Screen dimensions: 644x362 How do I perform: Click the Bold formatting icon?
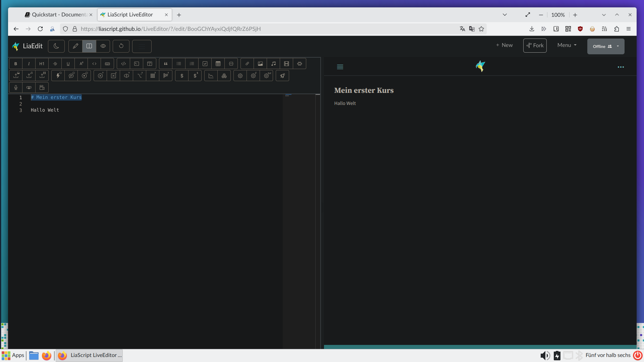(x=15, y=63)
